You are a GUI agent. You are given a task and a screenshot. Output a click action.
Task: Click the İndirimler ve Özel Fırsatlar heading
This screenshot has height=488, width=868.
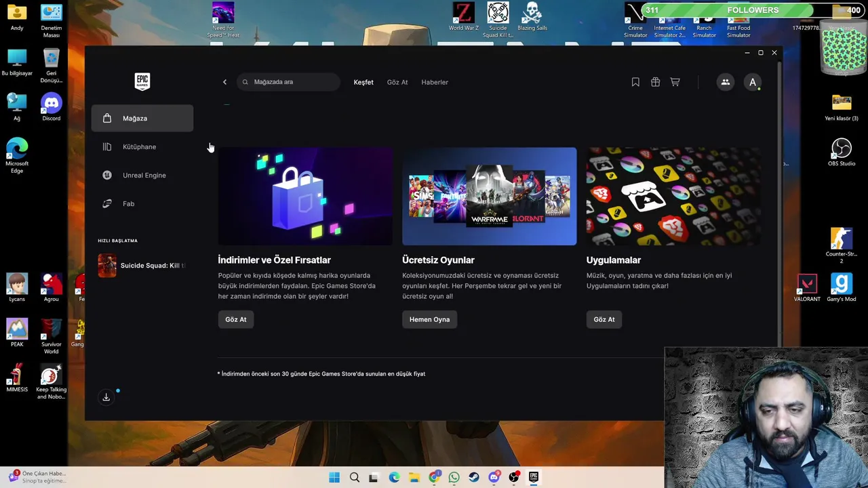tap(274, 260)
